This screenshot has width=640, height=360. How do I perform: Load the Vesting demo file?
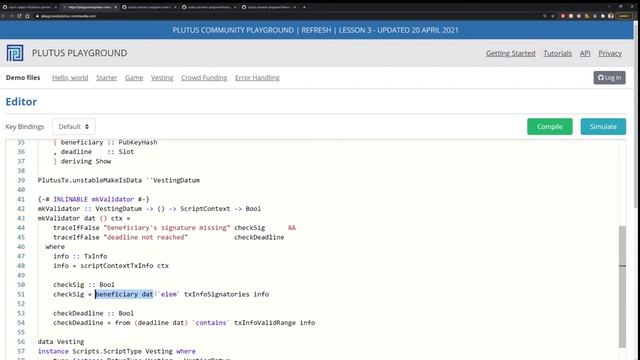(162, 78)
